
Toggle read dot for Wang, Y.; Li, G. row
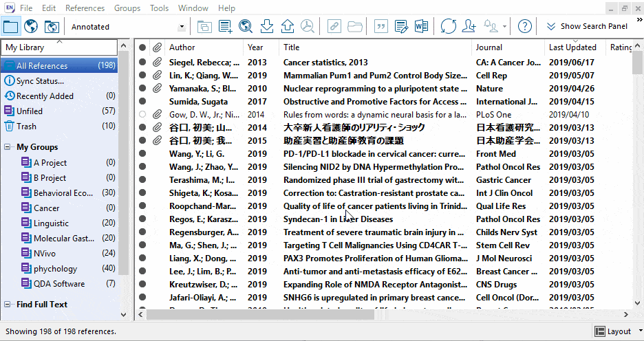click(x=142, y=154)
